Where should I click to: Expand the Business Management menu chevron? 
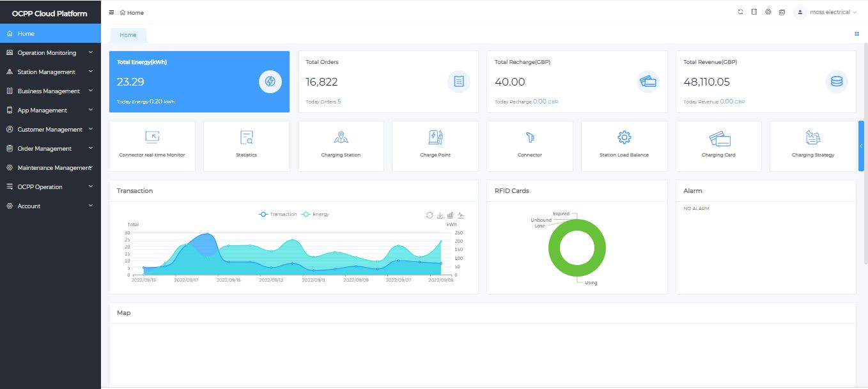[91, 91]
